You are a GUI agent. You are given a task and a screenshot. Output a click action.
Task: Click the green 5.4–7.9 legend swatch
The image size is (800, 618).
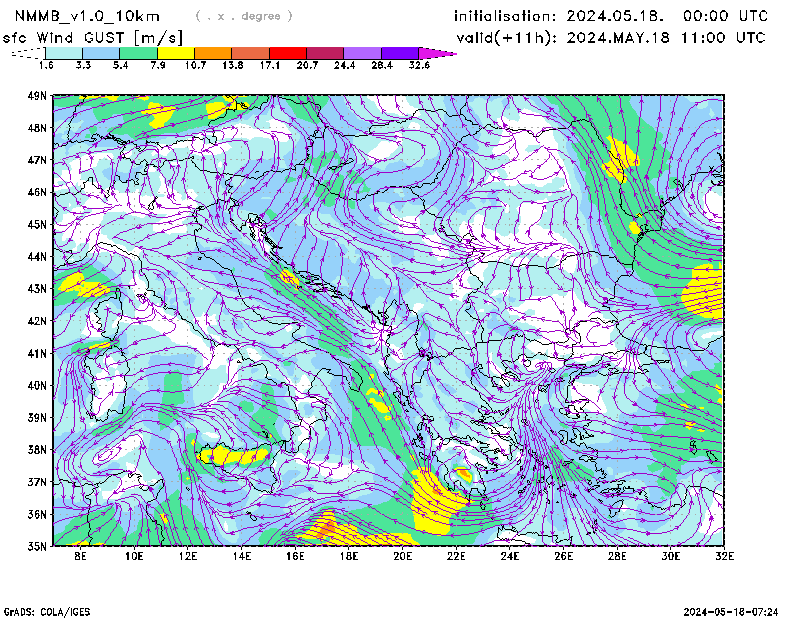(138, 53)
